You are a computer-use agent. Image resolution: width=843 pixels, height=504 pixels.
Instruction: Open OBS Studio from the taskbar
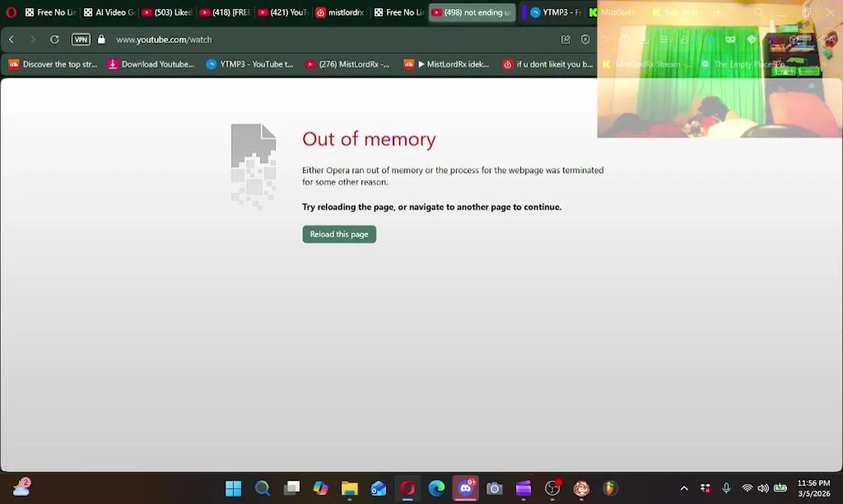[552, 488]
